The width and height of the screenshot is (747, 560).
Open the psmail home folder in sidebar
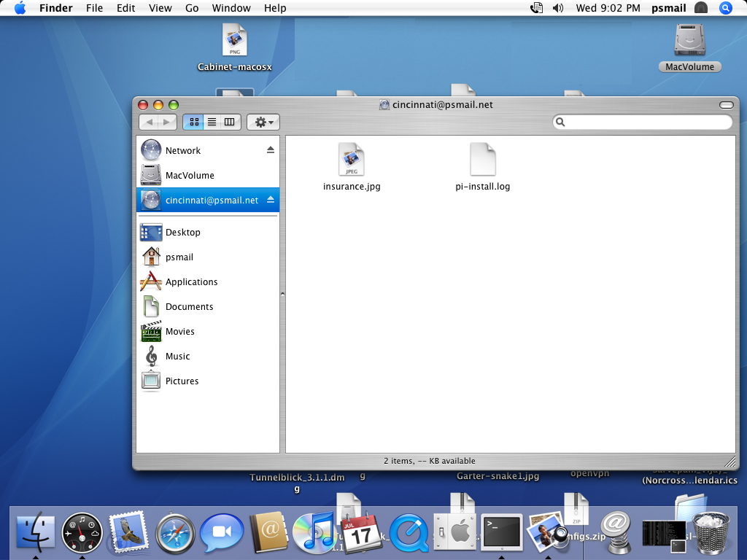pos(208,257)
